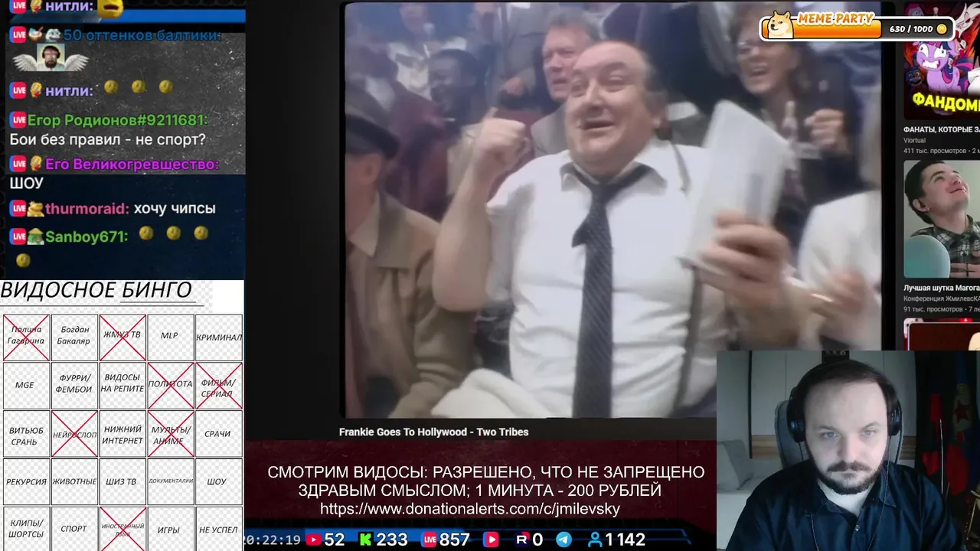The image size is (980, 551).
Task: Click the РЕКУРСИЯ bingo cell
Action: click(x=26, y=481)
